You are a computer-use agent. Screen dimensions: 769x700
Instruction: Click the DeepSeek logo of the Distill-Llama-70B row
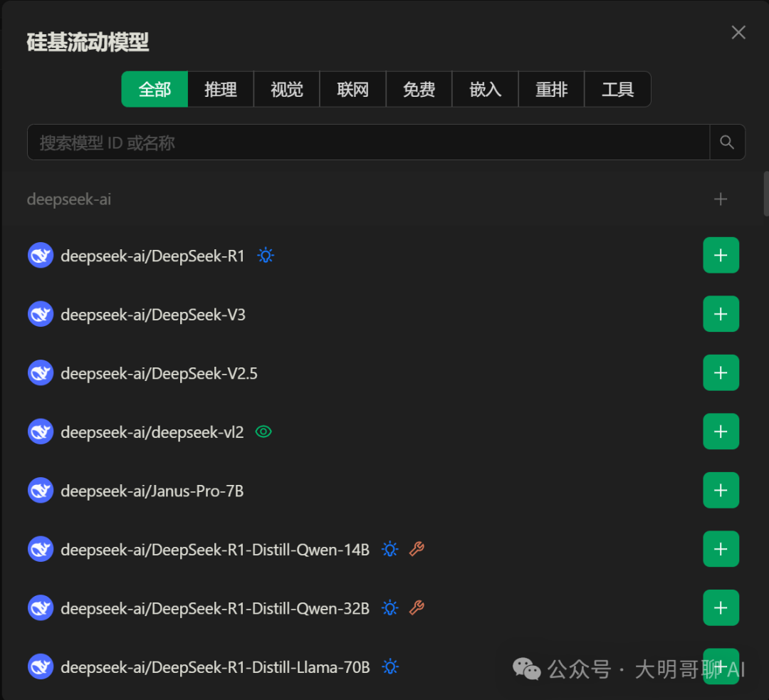point(40,667)
